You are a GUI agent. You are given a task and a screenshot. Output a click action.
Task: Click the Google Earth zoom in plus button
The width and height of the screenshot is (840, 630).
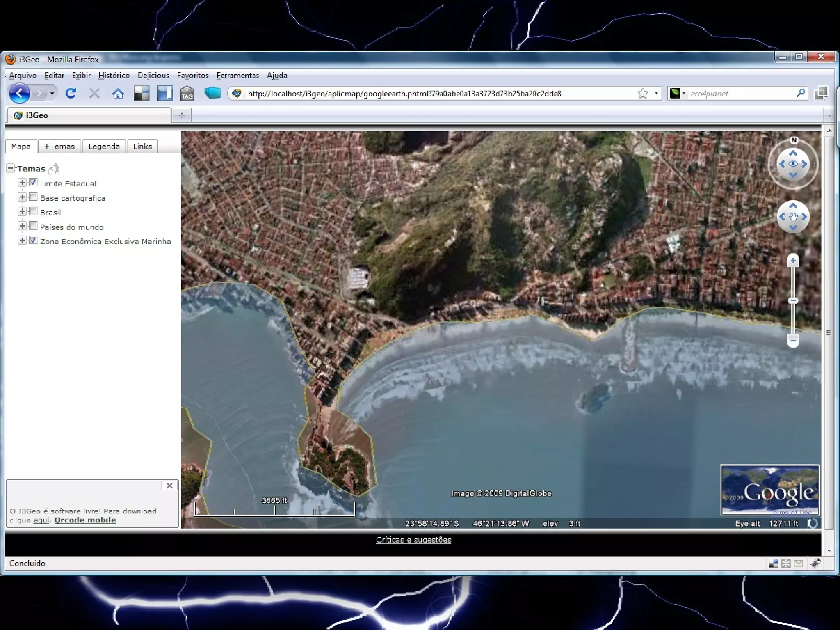click(x=793, y=261)
